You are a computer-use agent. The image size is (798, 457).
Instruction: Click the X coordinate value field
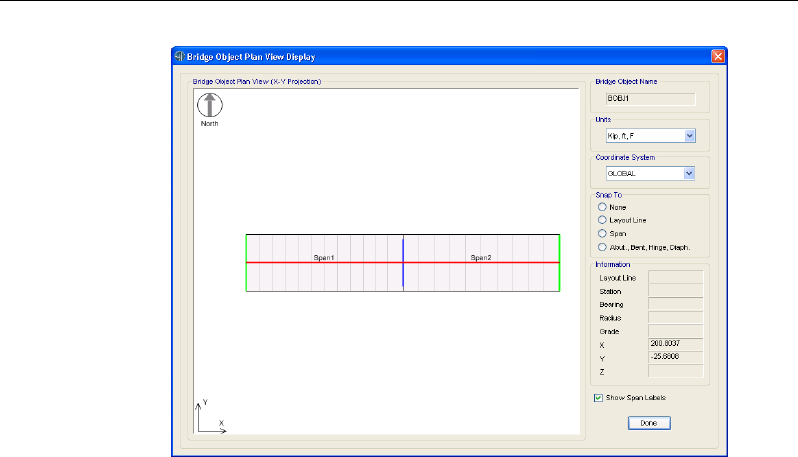pos(675,343)
